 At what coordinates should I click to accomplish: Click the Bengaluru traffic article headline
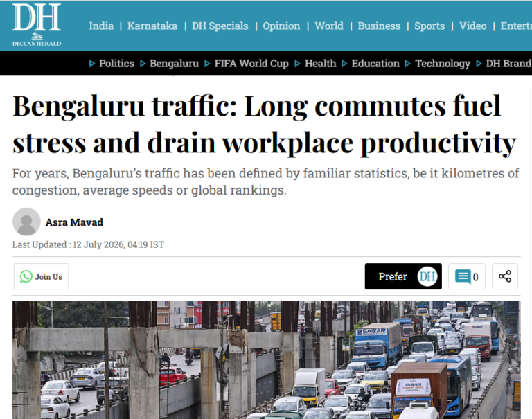[x=265, y=125]
